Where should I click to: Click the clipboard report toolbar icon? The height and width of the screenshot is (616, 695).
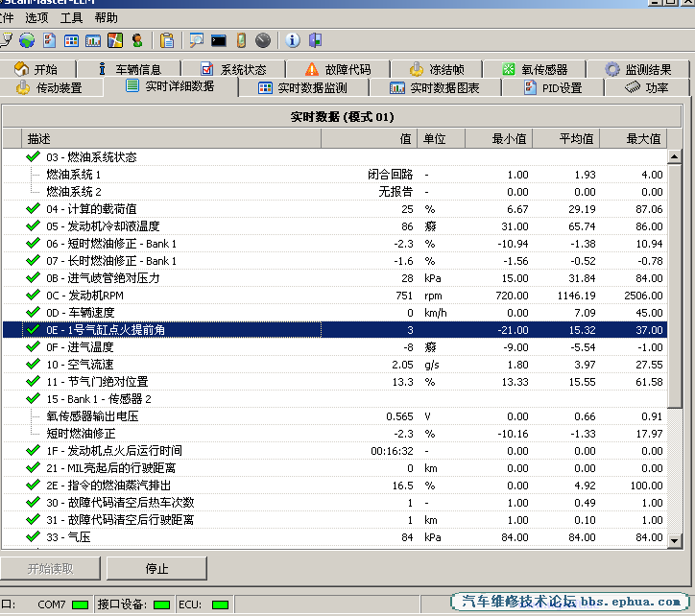pos(167,40)
